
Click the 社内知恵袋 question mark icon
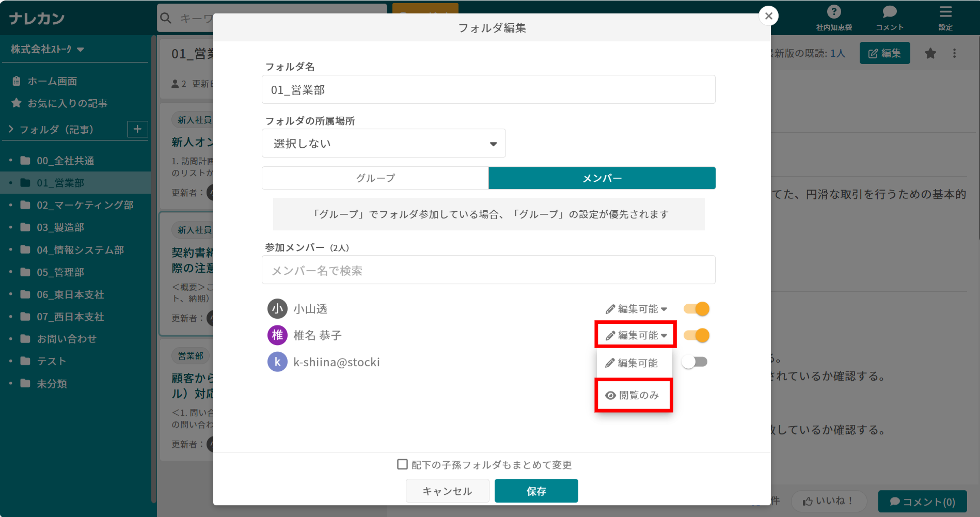click(x=833, y=11)
